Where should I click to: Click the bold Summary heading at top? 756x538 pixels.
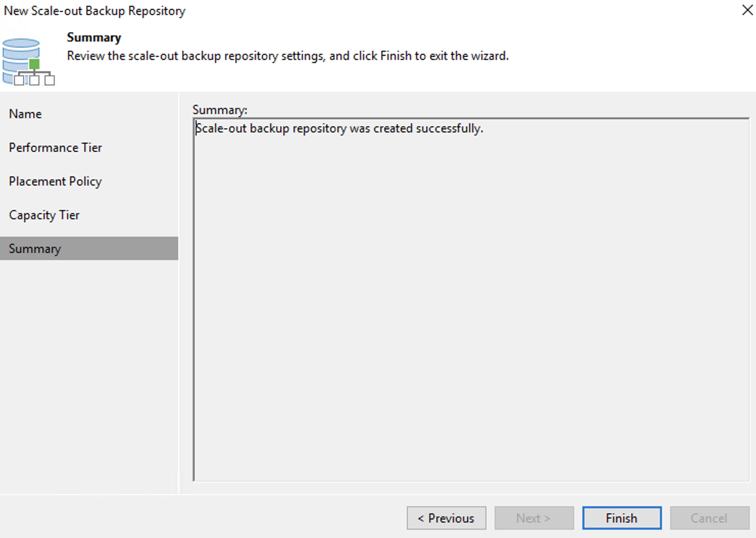point(94,37)
